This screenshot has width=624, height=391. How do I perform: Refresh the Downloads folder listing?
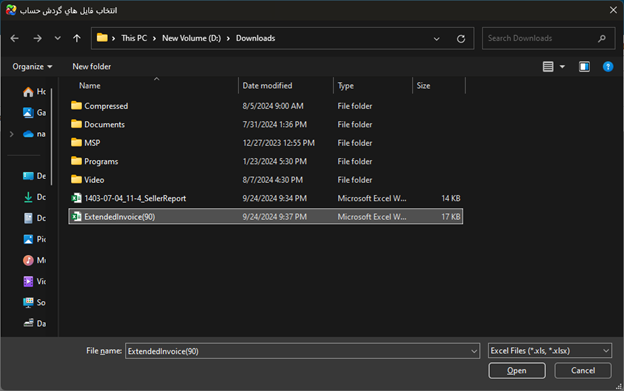tap(461, 39)
